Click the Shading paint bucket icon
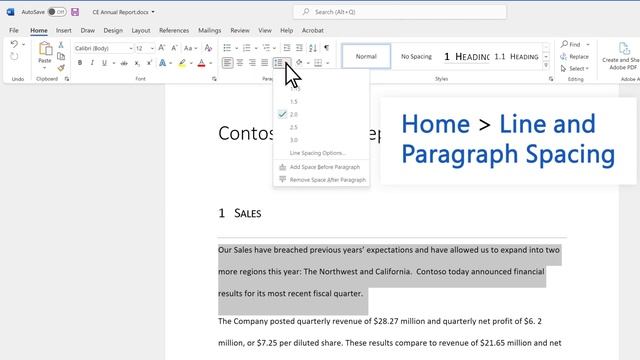 click(299, 63)
